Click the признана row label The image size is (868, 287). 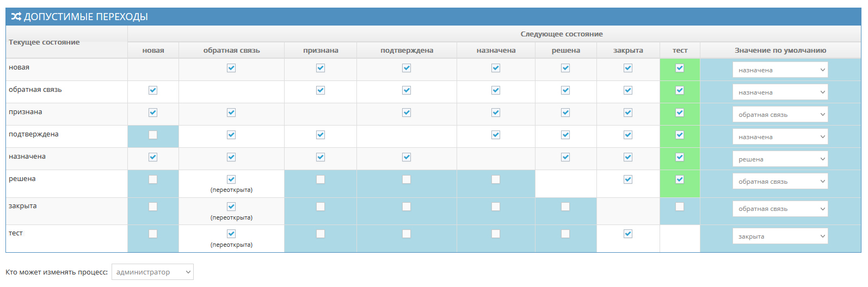click(x=26, y=112)
